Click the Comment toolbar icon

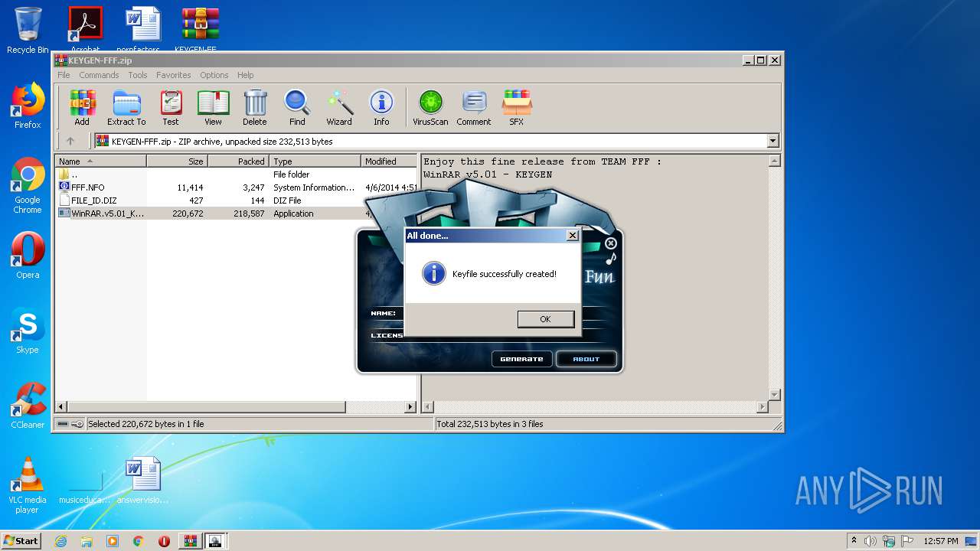click(474, 108)
